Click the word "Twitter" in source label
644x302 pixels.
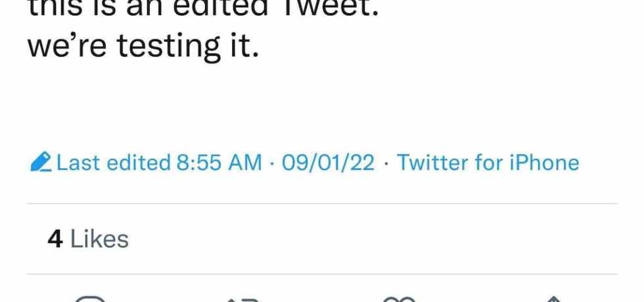click(431, 163)
